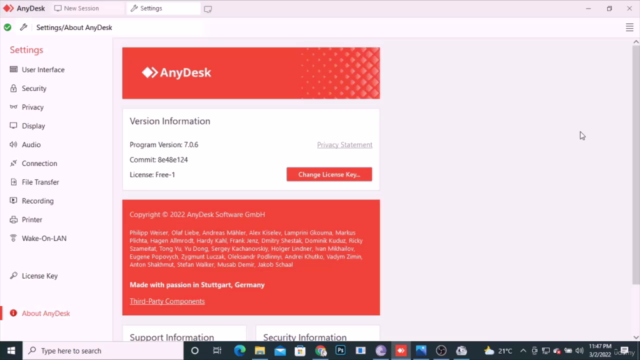Click Made with passion in Stuttgart text
Screen dimensions: 640x360
(x=197, y=285)
